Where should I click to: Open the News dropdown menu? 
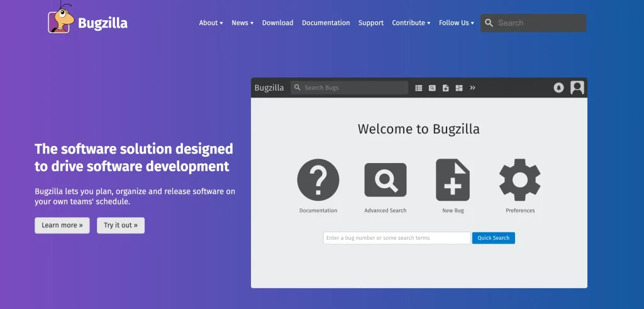click(242, 23)
